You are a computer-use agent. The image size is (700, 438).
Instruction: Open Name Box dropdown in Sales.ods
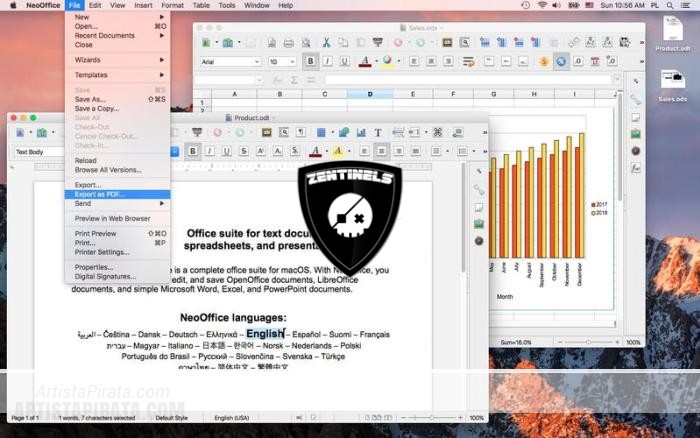259,80
